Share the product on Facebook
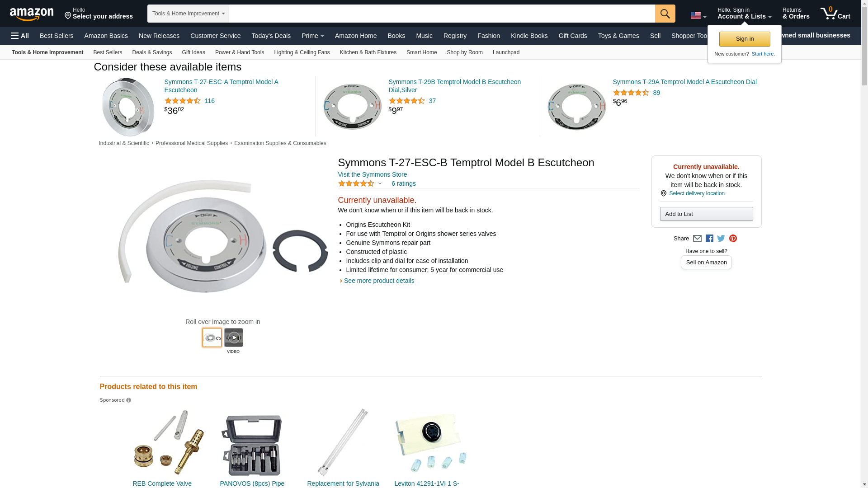Screen dimensions: 868x488 point(709,239)
